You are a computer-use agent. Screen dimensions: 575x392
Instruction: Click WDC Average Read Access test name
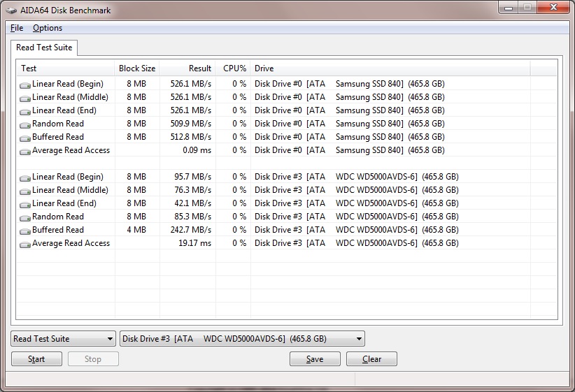coord(71,243)
